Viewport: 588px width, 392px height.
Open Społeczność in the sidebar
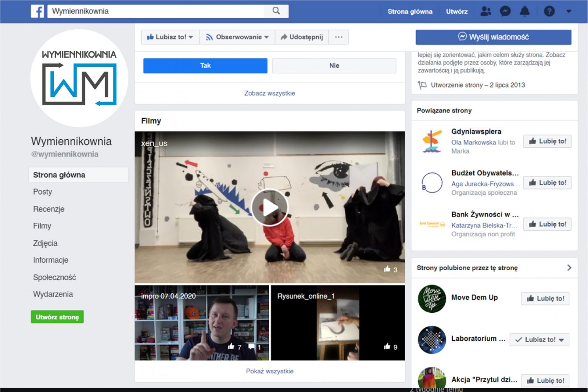tap(55, 277)
